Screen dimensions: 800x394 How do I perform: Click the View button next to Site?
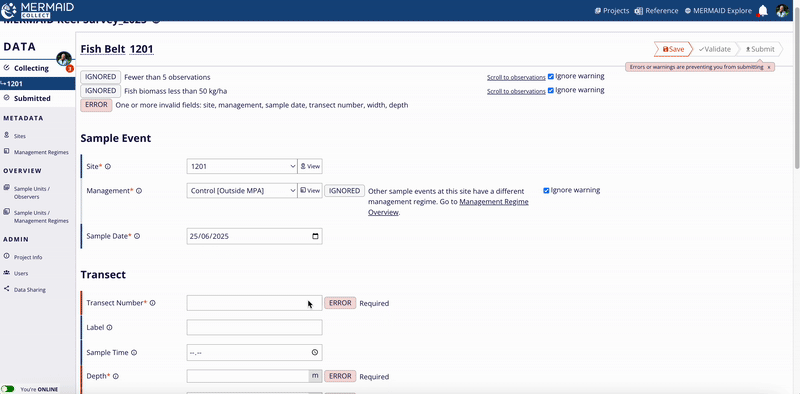coord(310,166)
